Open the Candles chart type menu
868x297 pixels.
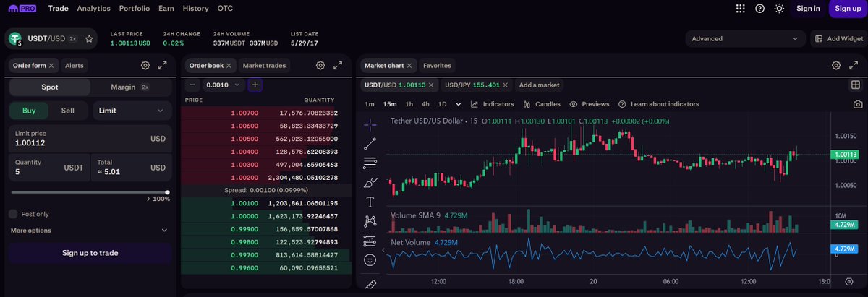(542, 104)
